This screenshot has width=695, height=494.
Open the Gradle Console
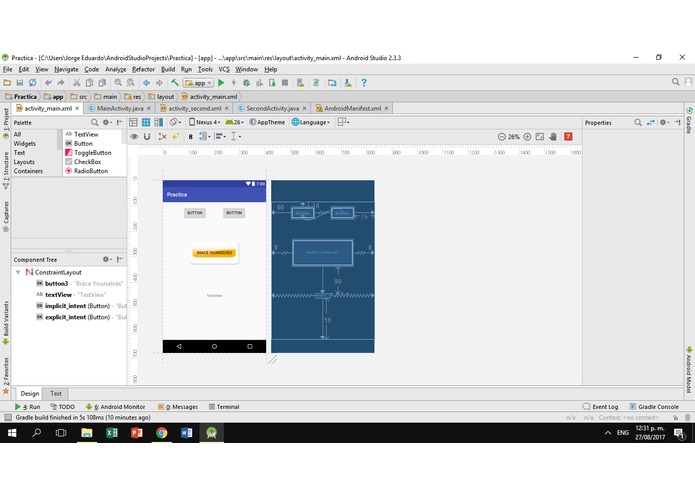[x=654, y=407]
